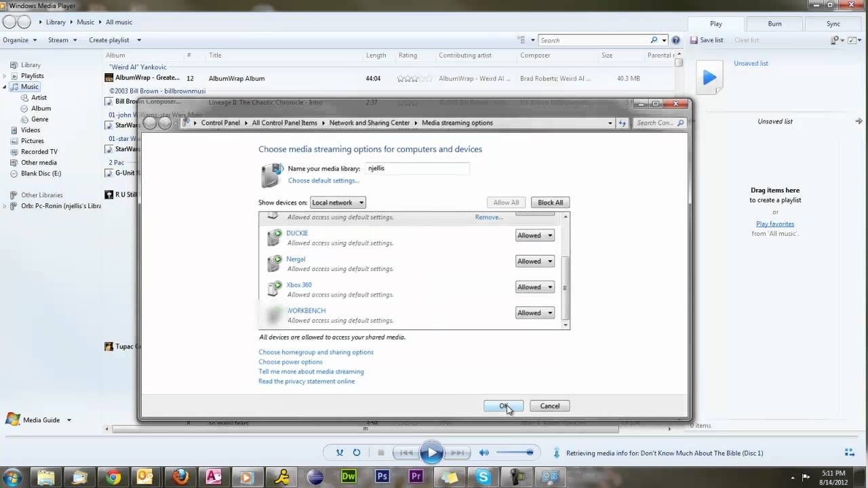Open the Choose power options link

click(290, 361)
